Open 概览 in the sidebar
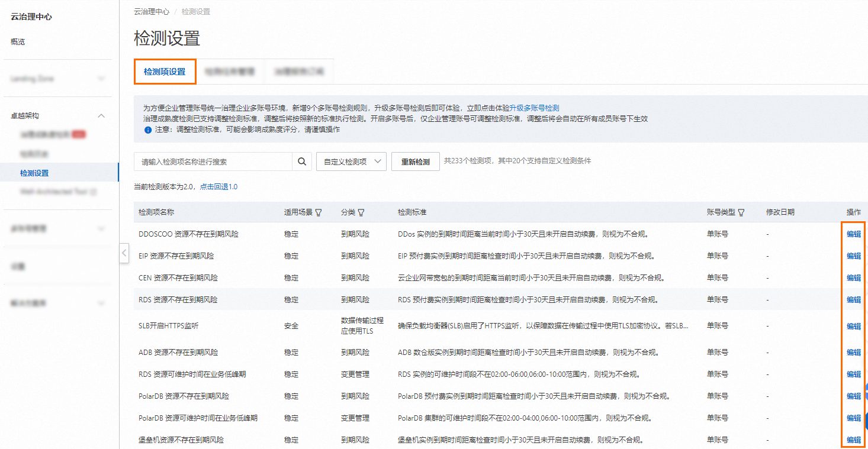Image resolution: width=868 pixels, height=449 pixels. (x=18, y=42)
